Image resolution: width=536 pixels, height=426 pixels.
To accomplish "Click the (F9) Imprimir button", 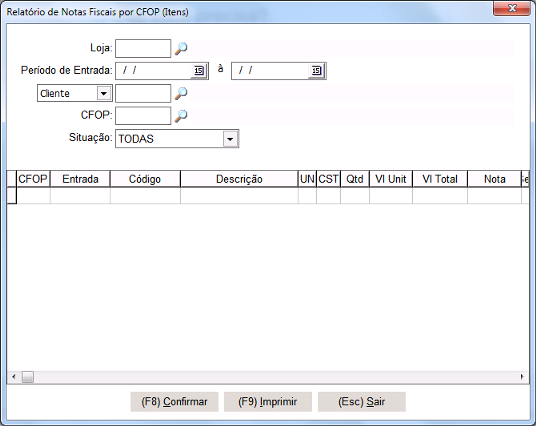I will [x=268, y=402].
